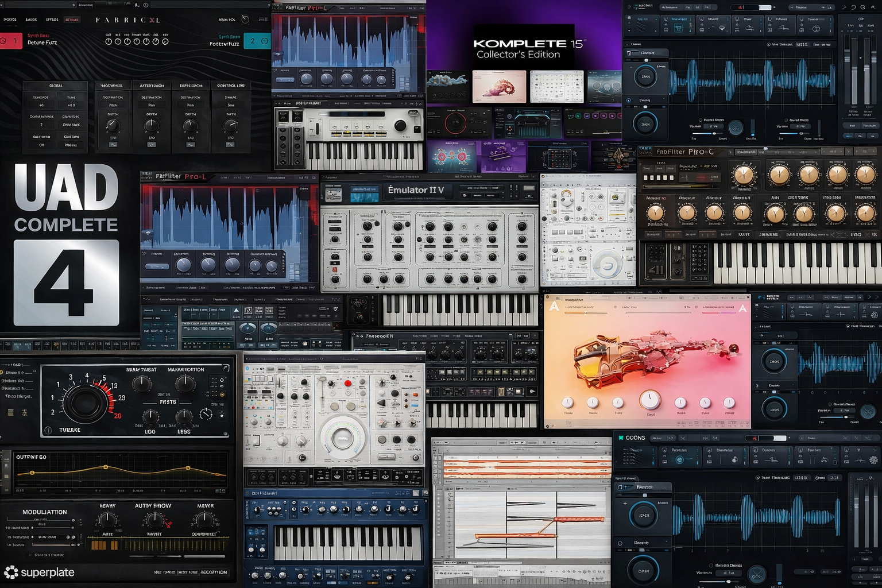Click the upper blue ring knob in OOONS
882x588 pixels.
tap(644, 515)
